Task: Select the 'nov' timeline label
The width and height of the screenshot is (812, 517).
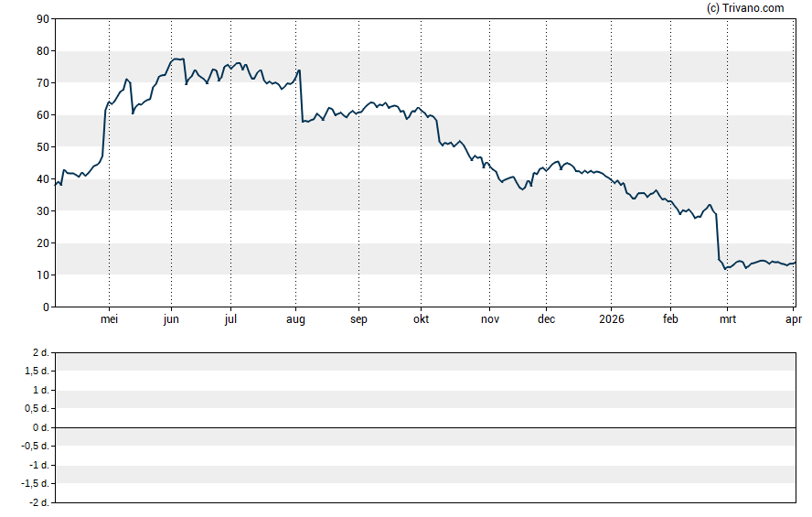Action: (x=490, y=319)
